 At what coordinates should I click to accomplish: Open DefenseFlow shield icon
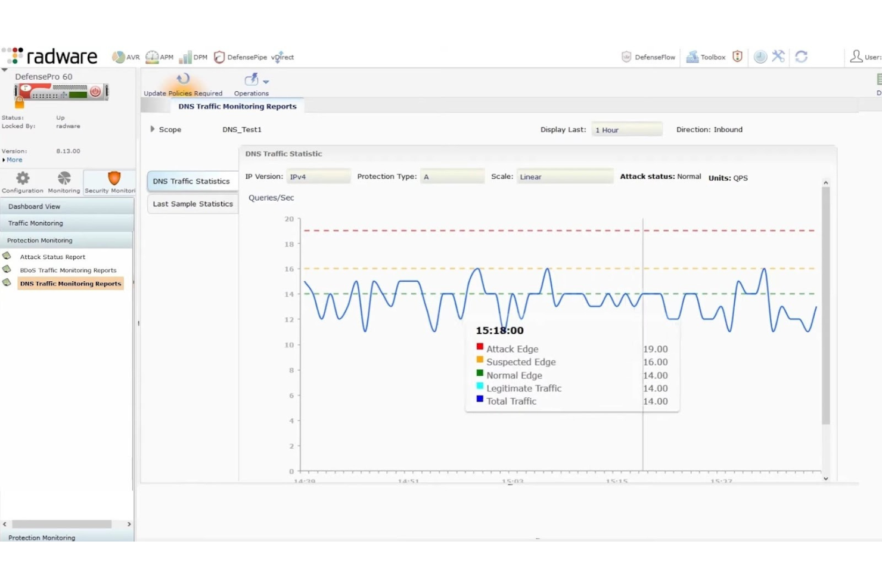(x=626, y=57)
